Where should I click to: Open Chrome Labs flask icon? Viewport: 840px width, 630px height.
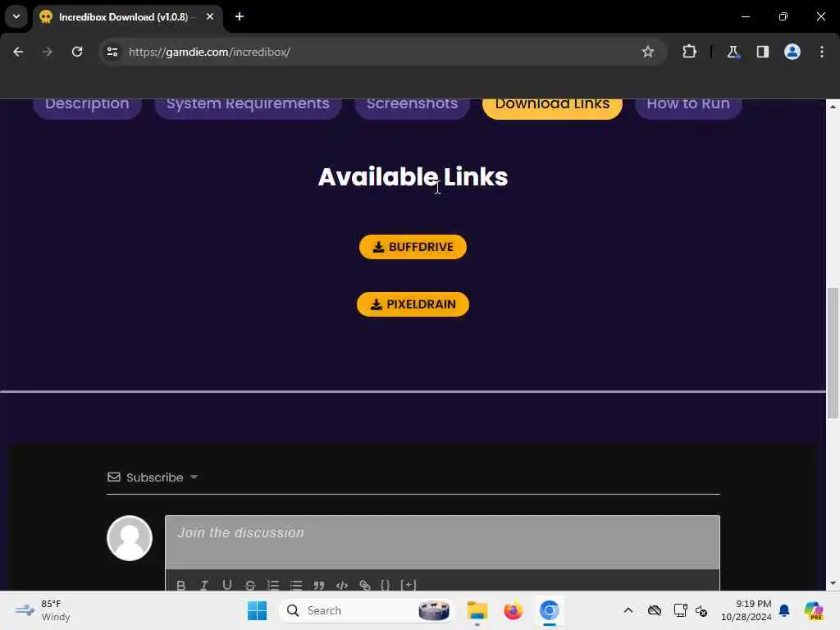tap(733, 52)
